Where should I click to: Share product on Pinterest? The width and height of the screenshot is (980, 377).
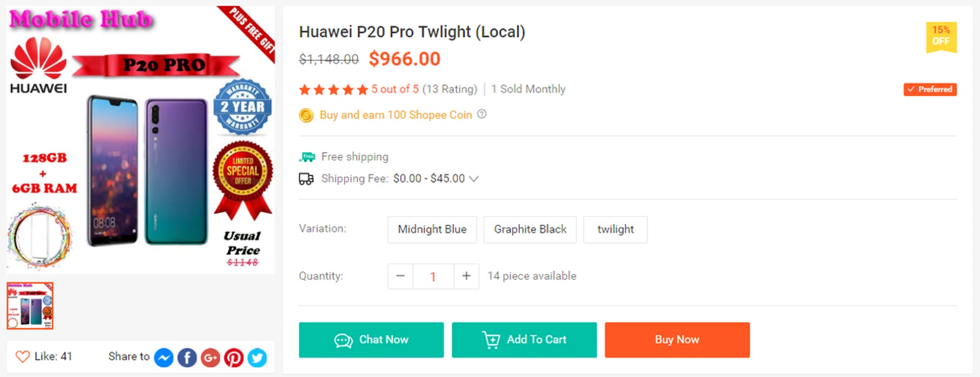(234, 358)
